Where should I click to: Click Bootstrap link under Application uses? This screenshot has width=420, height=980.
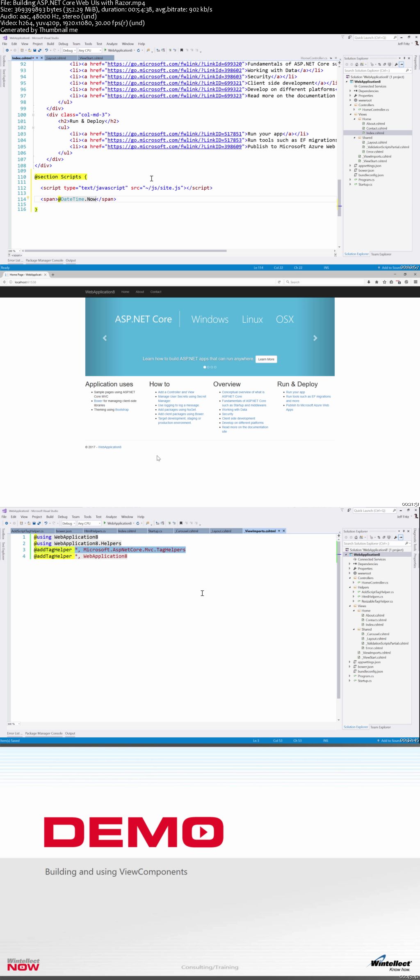tap(122, 410)
